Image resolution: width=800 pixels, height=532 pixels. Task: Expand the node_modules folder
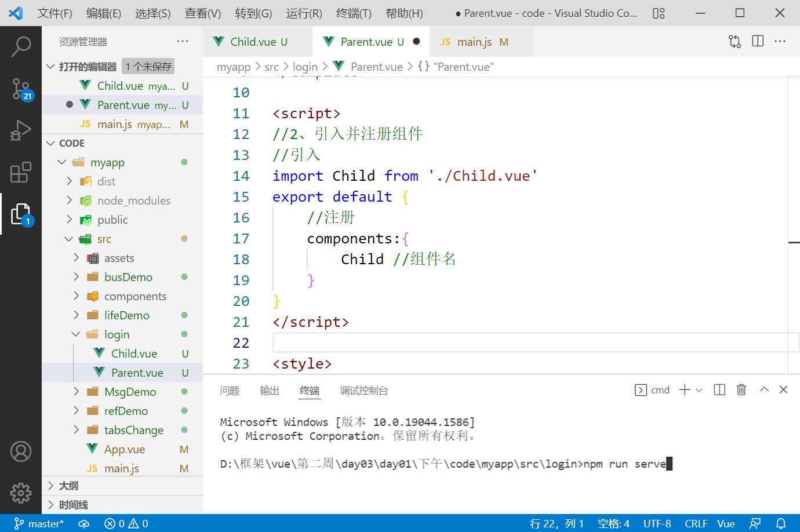click(69, 201)
